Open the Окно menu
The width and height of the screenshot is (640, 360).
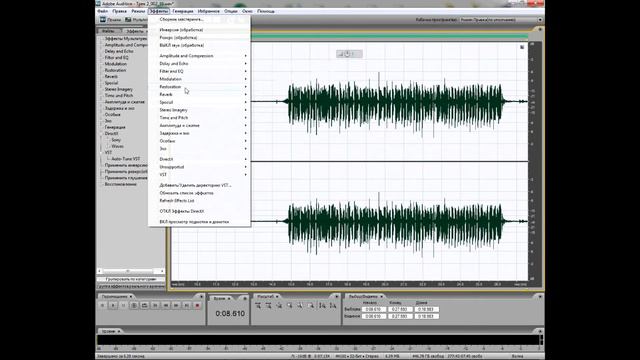tap(247, 11)
